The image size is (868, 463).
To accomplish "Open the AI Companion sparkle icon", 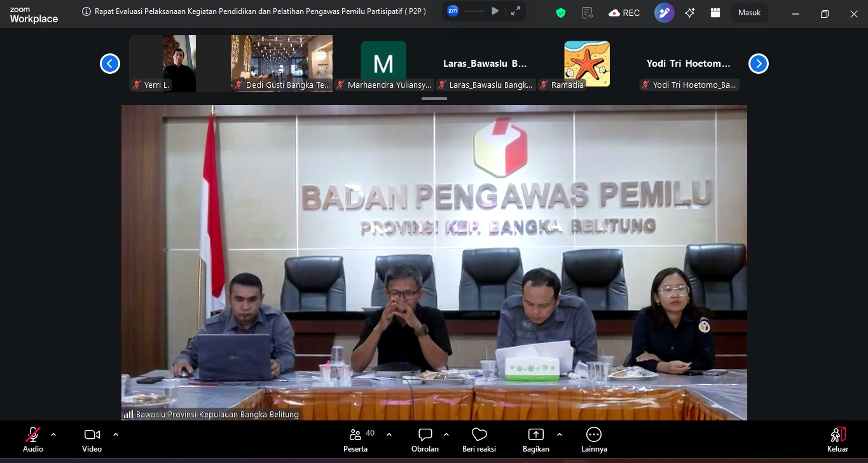I will pos(690,13).
